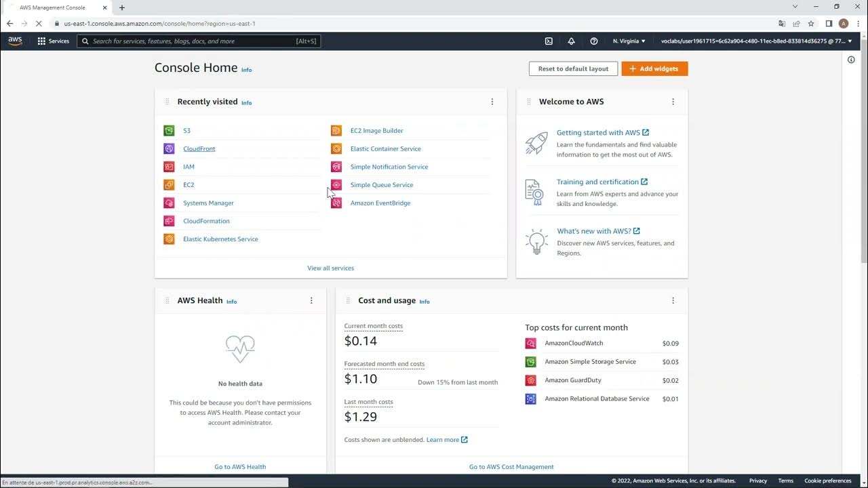Open the S3 link
The image size is (868, 488).
click(x=186, y=131)
